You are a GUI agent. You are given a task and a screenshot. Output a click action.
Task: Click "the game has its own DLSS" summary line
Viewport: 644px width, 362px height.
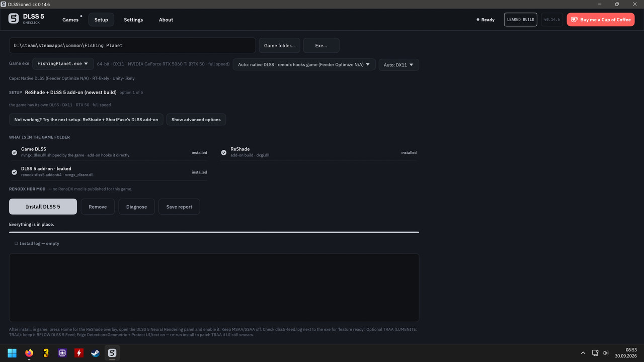[x=60, y=105]
